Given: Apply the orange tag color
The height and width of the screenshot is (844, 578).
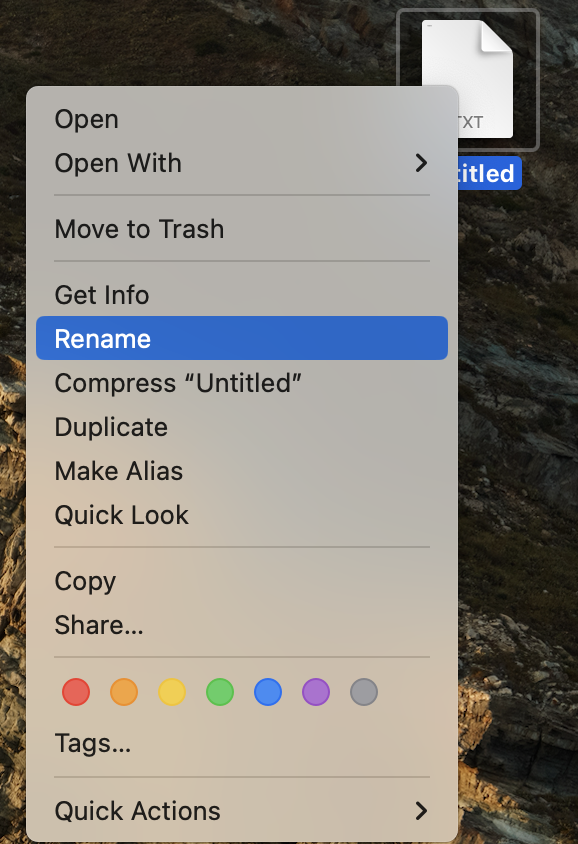Looking at the screenshot, I should (x=124, y=692).
